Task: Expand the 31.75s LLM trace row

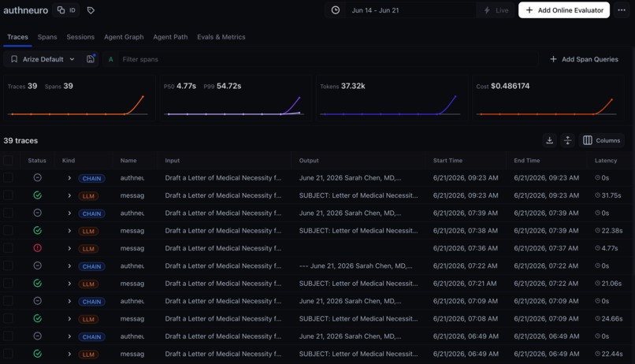Action: (69, 195)
